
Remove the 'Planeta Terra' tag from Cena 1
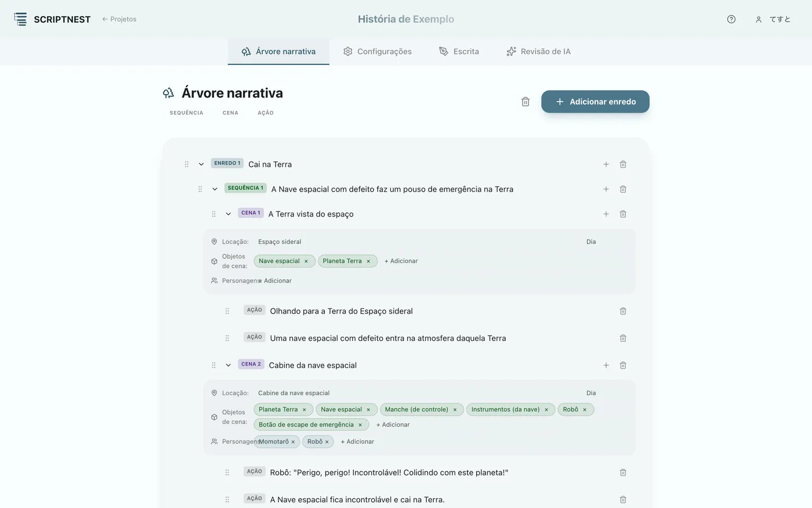(368, 261)
